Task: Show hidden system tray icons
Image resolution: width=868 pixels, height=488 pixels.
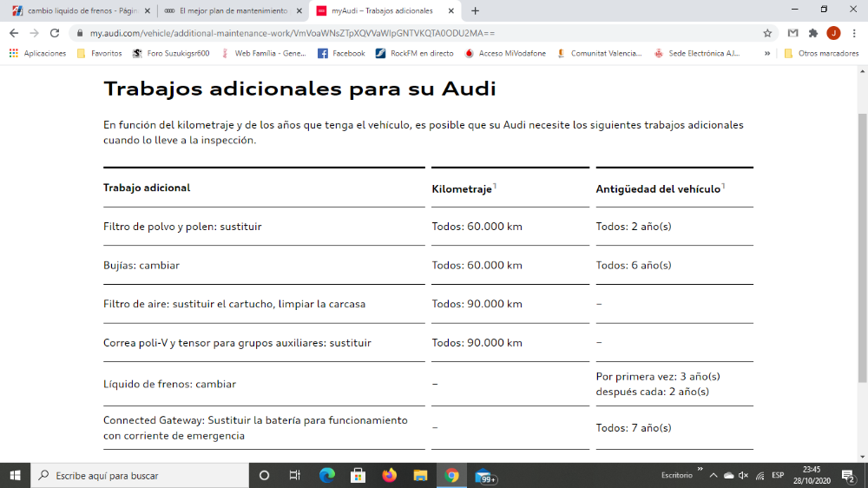Action: click(x=713, y=475)
